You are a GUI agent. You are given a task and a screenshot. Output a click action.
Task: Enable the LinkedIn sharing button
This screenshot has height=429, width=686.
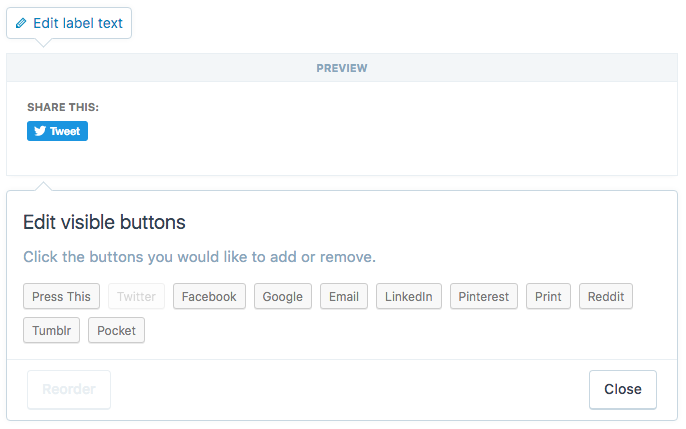409,296
